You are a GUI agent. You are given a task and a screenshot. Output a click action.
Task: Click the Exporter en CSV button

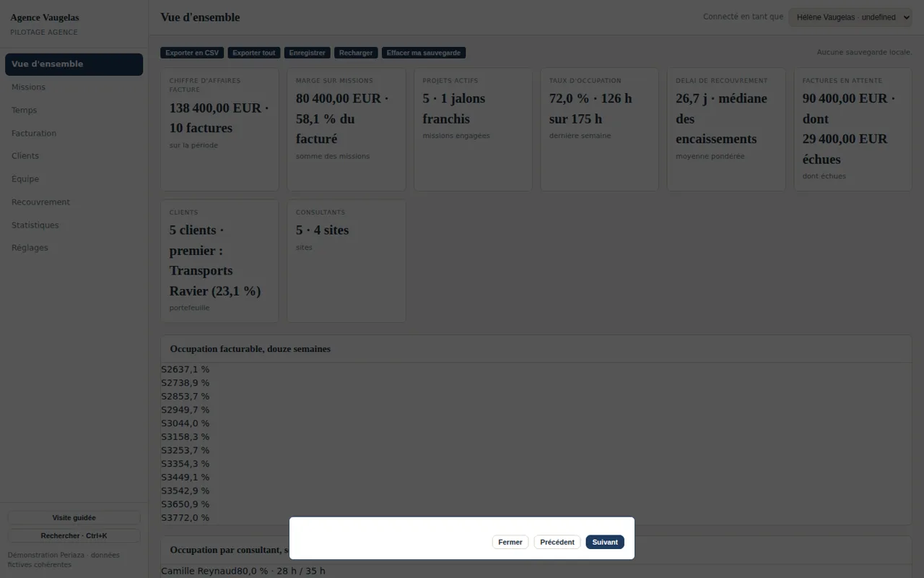tap(192, 53)
